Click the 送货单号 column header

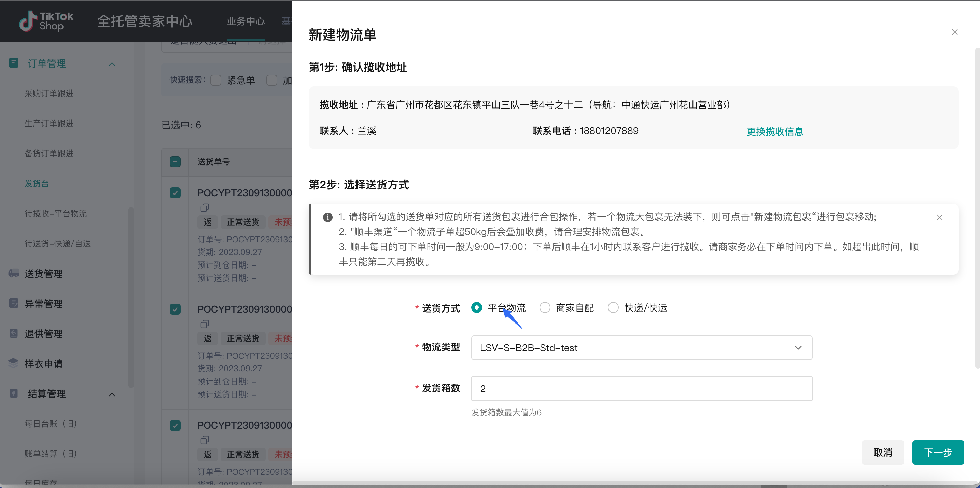point(213,161)
